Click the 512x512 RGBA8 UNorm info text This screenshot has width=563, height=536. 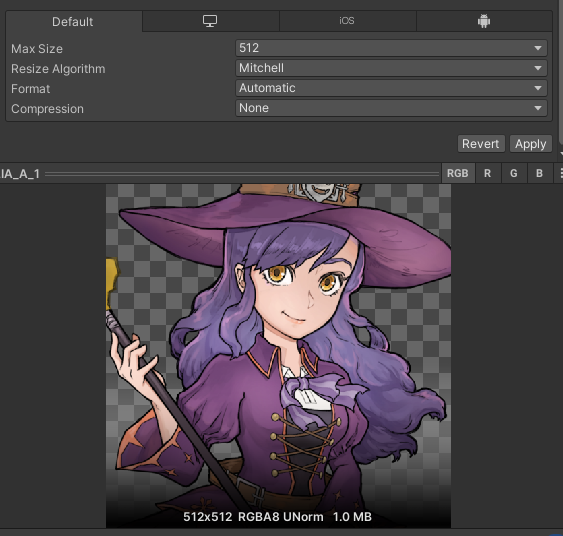click(278, 517)
